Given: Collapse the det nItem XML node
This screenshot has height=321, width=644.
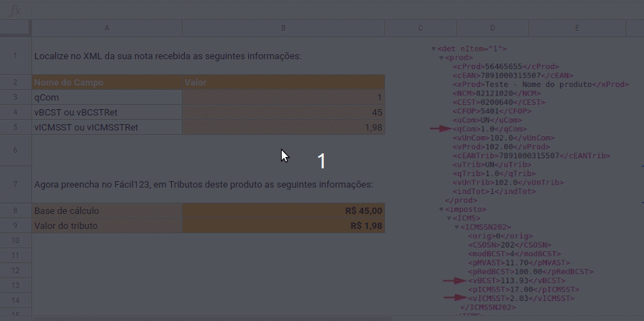Looking at the screenshot, I should point(434,49).
